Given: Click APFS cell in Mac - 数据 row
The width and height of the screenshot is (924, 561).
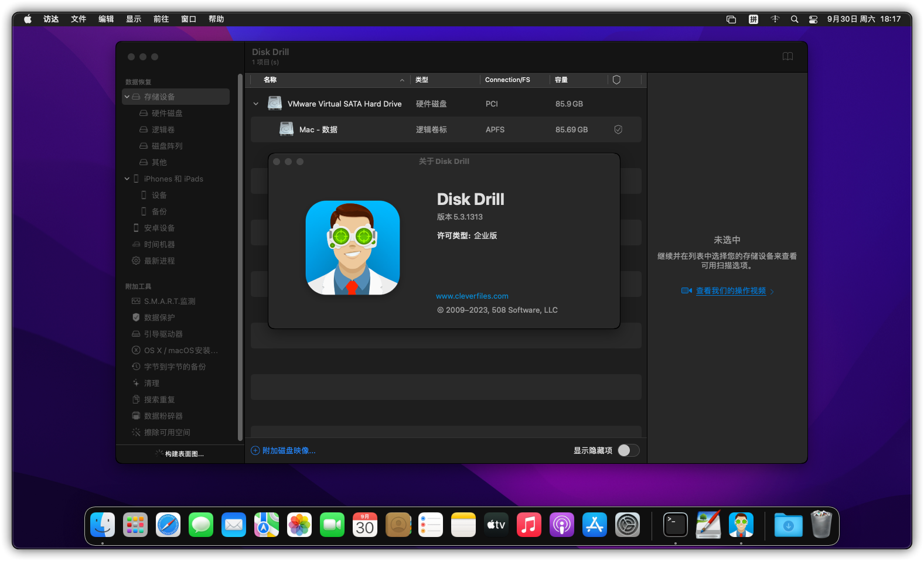Looking at the screenshot, I should click(495, 129).
